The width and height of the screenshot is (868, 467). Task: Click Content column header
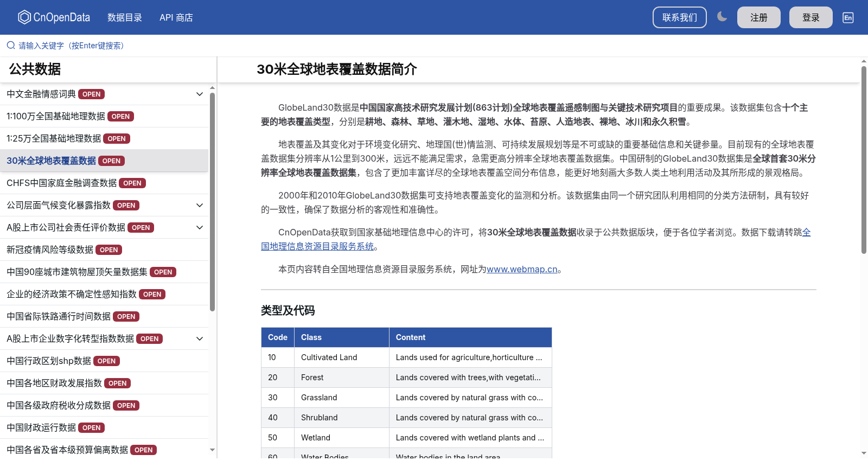click(x=470, y=337)
